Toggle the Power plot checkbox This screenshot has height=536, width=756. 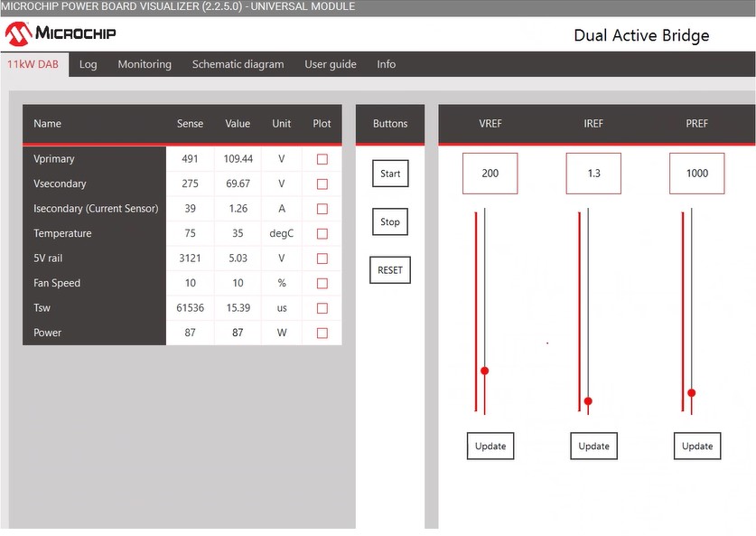coord(322,333)
